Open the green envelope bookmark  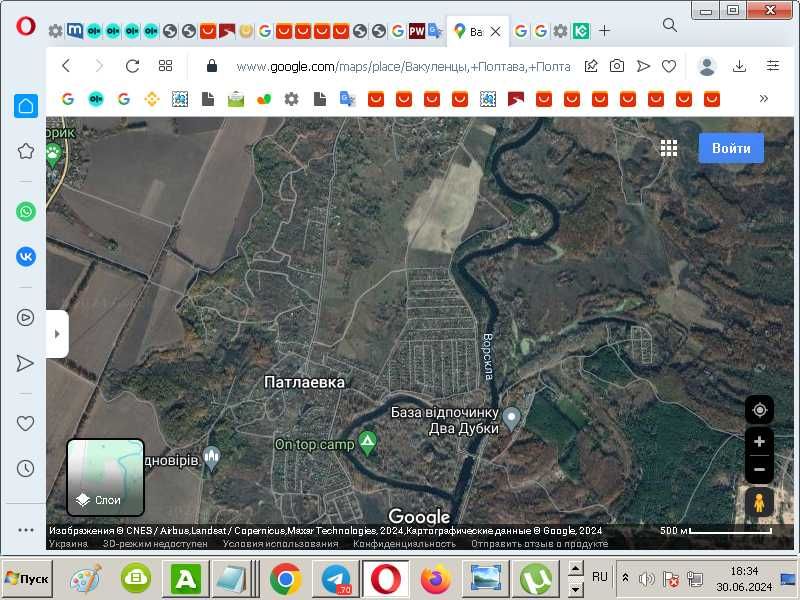[x=236, y=98]
